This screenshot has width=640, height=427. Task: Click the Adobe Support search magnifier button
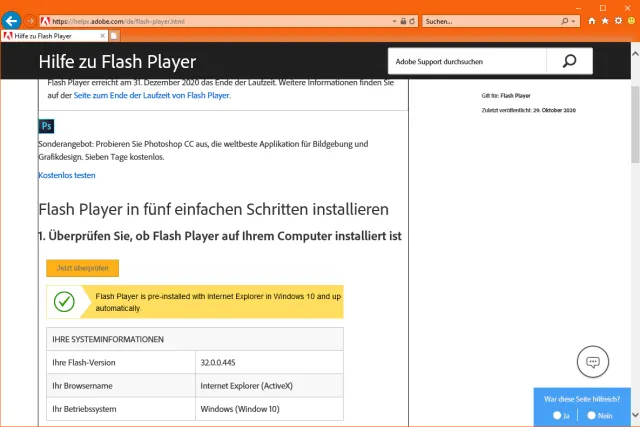(570, 62)
